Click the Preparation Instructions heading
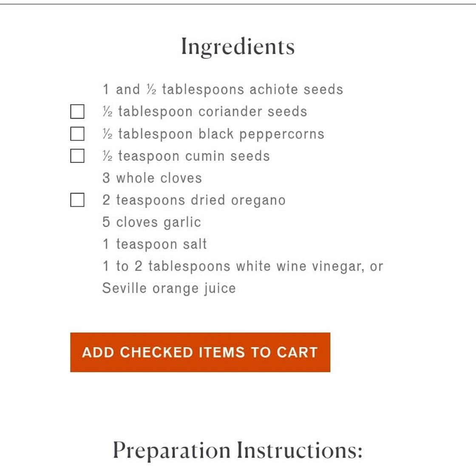476x476 pixels. point(238,450)
